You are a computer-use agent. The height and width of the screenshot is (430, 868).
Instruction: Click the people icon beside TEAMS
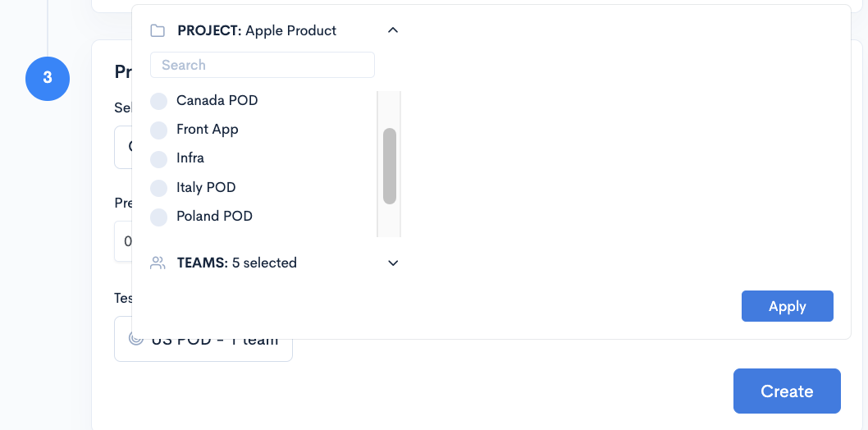point(158,263)
